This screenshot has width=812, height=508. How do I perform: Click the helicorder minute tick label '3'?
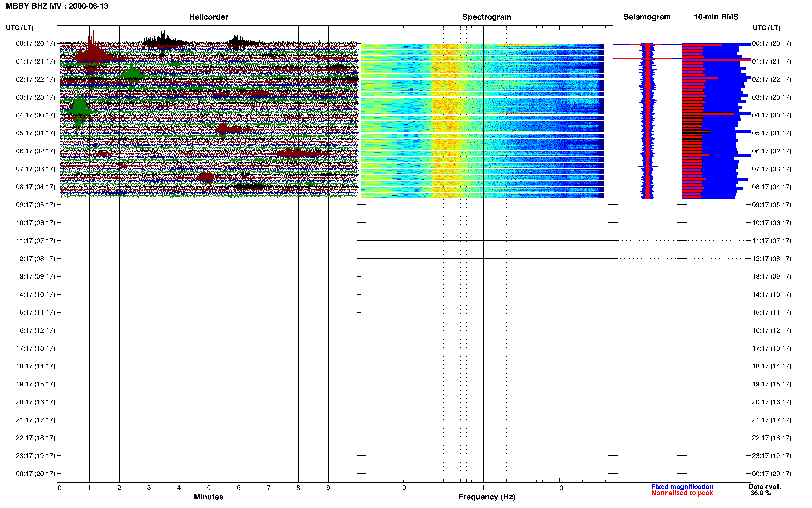click(149, 487)
